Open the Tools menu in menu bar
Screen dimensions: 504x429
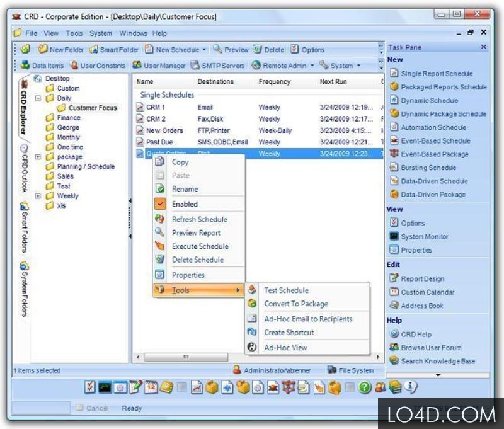[74, 33]
